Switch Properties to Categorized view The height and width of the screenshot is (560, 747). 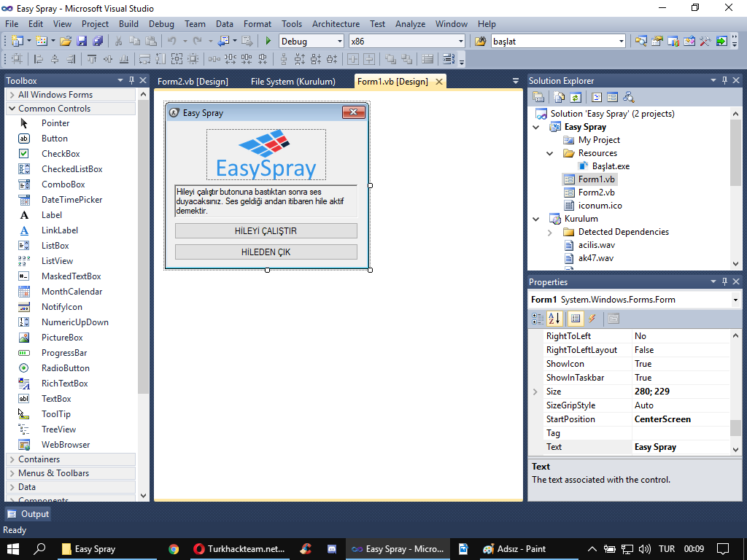click(538, 319)
